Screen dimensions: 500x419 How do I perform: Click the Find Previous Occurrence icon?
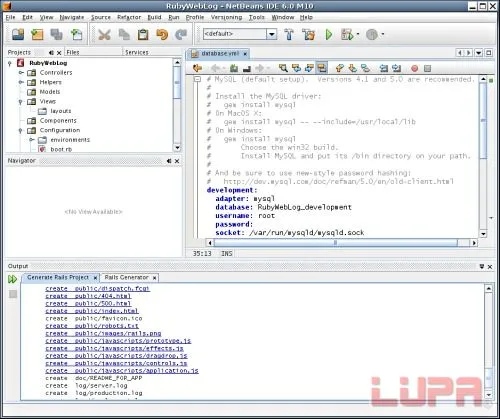tap(296, 68)
